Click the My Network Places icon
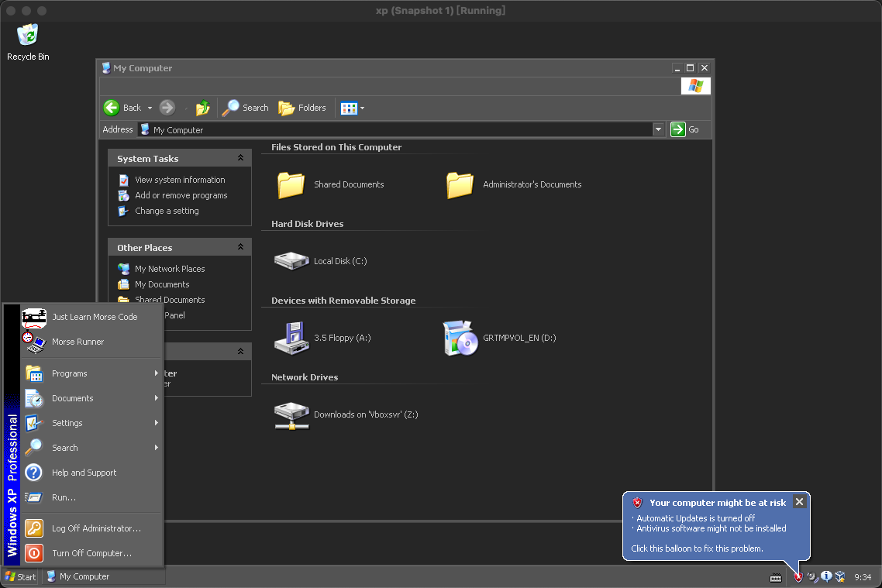882x588 pixels. [x=124, y=269]
